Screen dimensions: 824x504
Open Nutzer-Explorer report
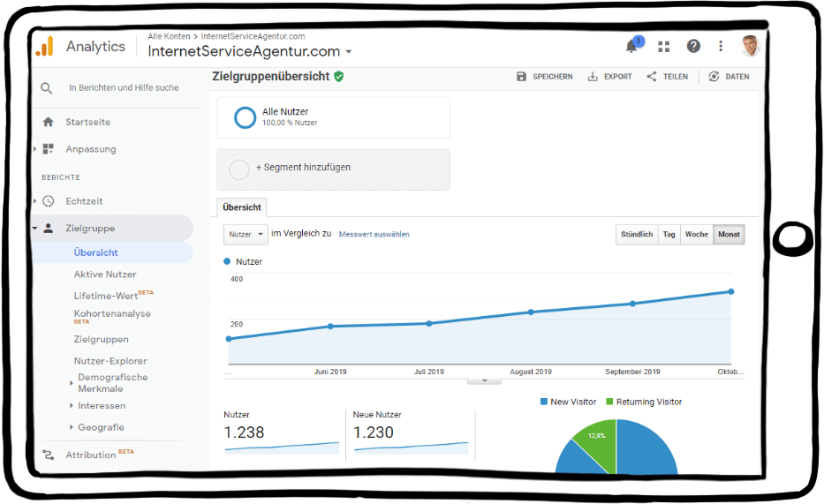pos(110,361)
